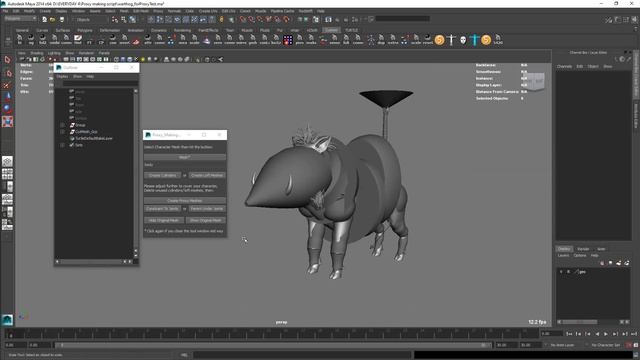Switch to the Polygons shelf tab
640x360 pixels.
click(x=85, y=30)
